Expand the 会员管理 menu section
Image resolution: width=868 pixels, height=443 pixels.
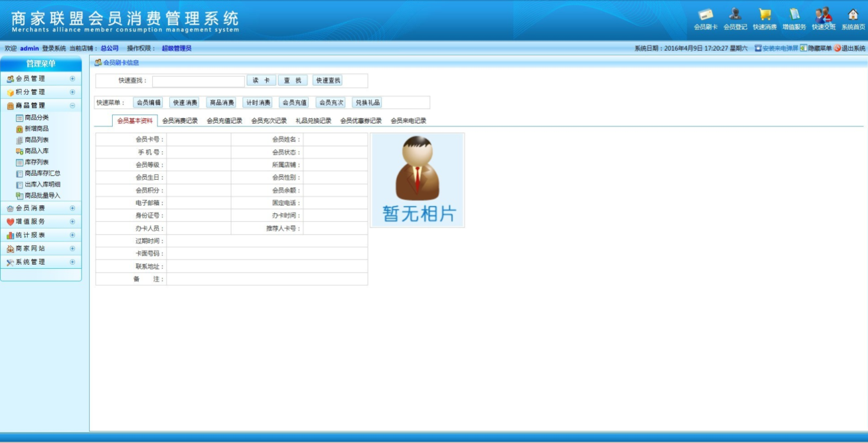[73, 79]
